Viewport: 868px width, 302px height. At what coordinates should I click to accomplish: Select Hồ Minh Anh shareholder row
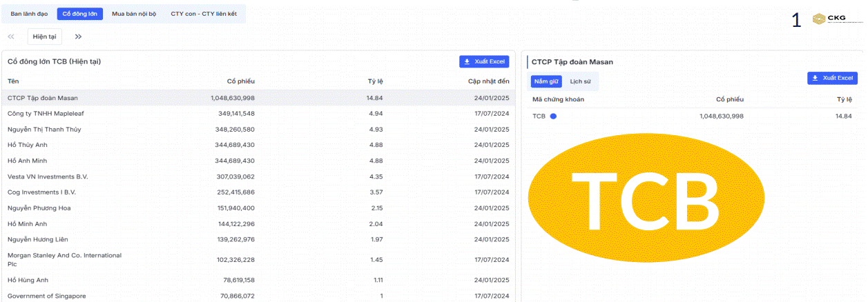pyautogui.click(x=258, y=224)
